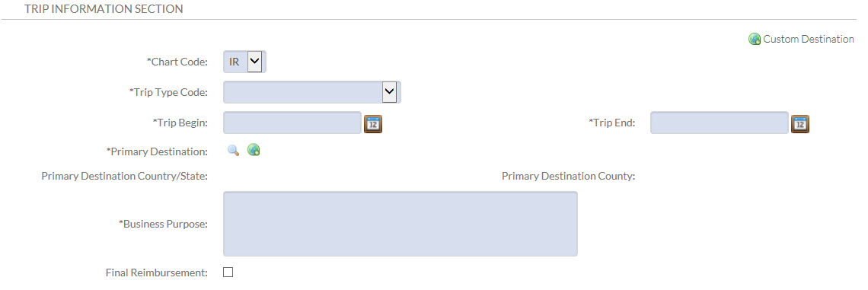Open the Trip Begin calendar picker
The image size is (868, 290).
pos(373,123)
